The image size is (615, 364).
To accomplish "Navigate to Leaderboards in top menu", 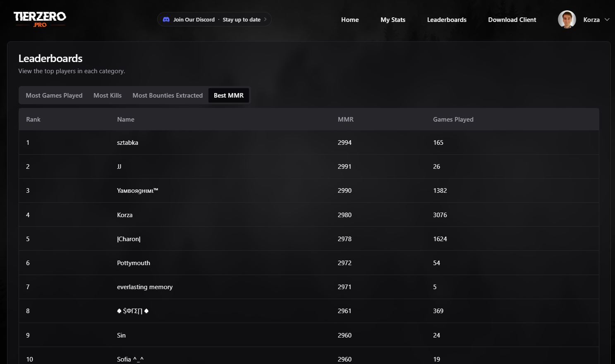I will click(x=446, y=20).
